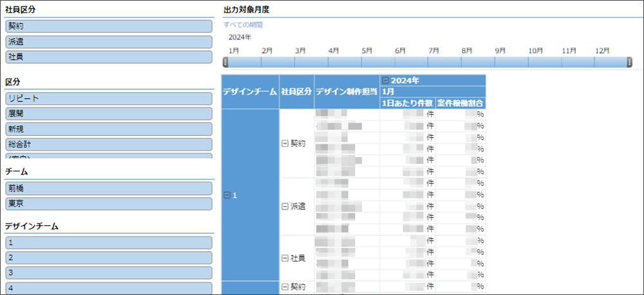
Task: Click the 2024年 label above the timeline
Action: coord(240,37)
